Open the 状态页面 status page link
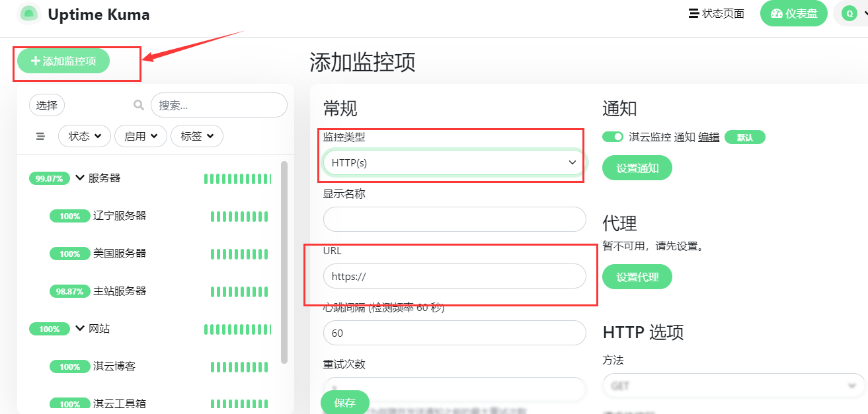868x414 pixels. pyautogui.click(x=716, y=13)
